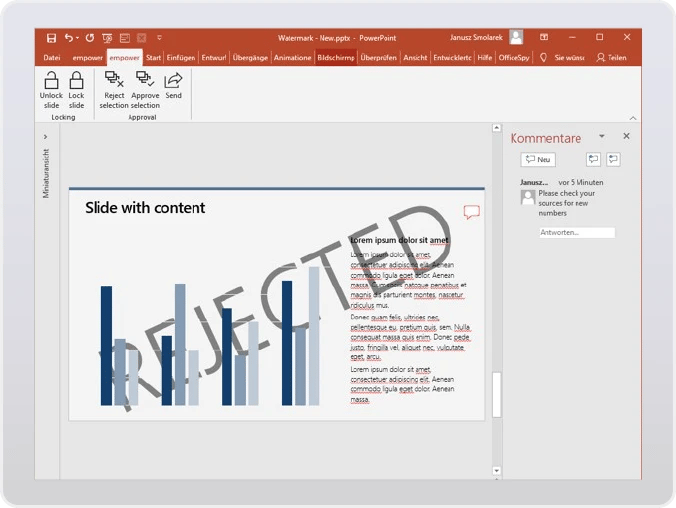Screen dimensions: 676x508
Task: Click Lock slide in Locking group
Action: point(76,90)
